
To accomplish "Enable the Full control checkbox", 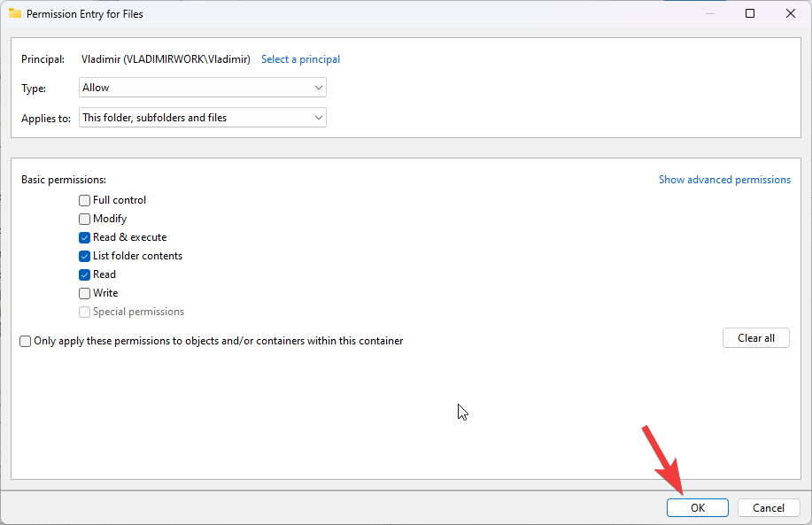I will pos(85,200).
